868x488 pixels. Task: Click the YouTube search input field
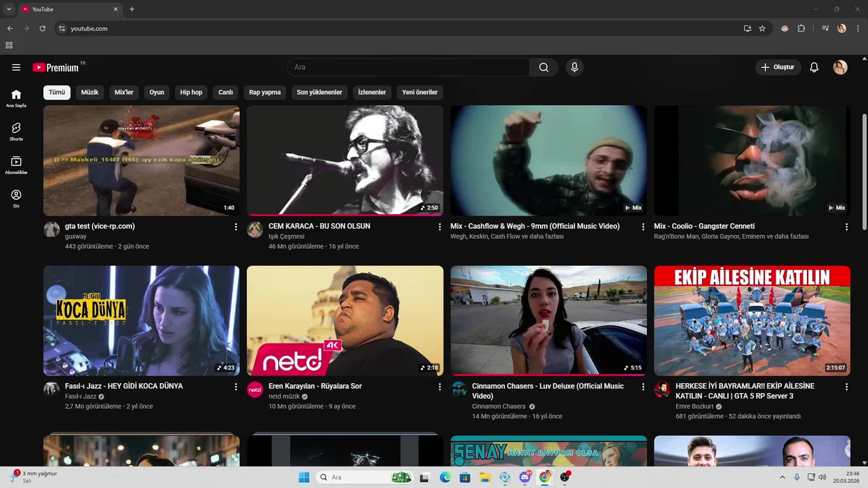[409, 67]
